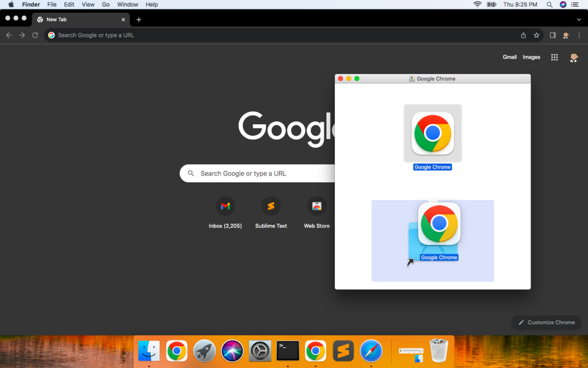Open Sublime Text from the Dock

coord(343,350)
